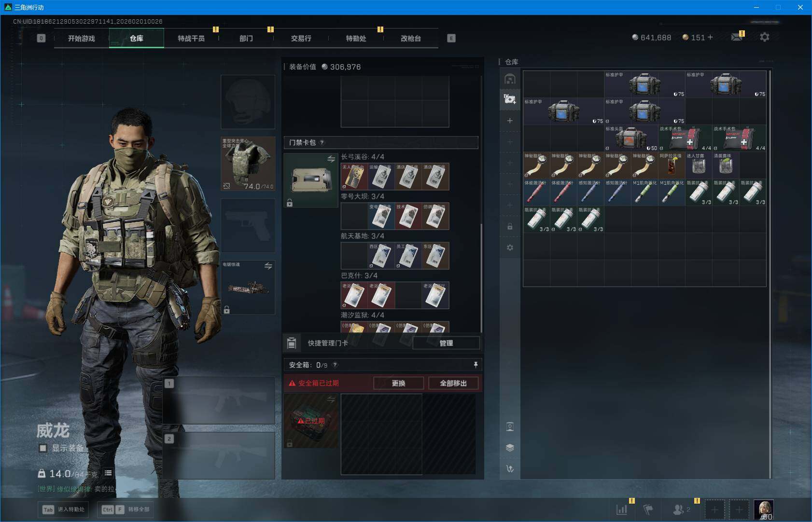The width and height of the screenshot is (812, 522).
Task: Click the empty helmet equipment slot
Action: tap(248, 102)
